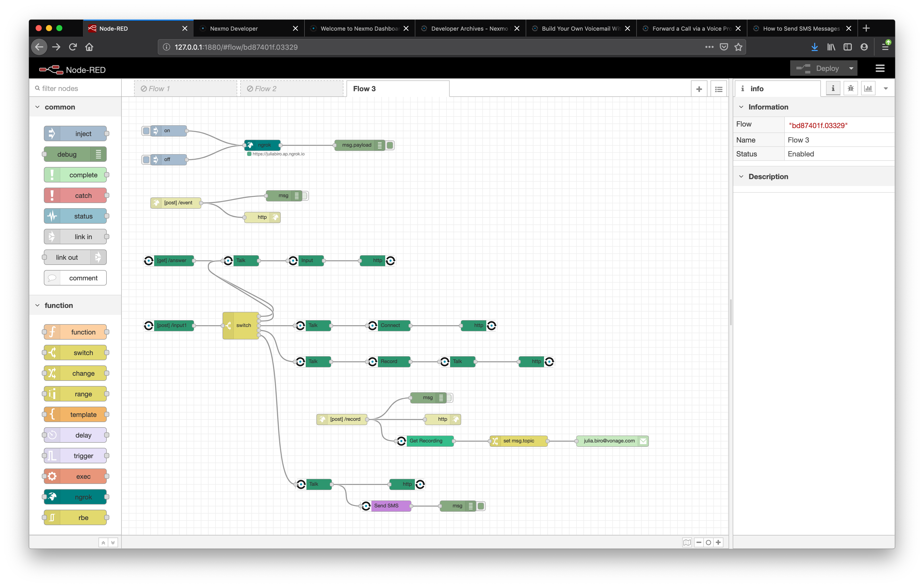Select the debug node in the palette
The width and height of the screenshot is (924, 587).
[x=75, y=154]
